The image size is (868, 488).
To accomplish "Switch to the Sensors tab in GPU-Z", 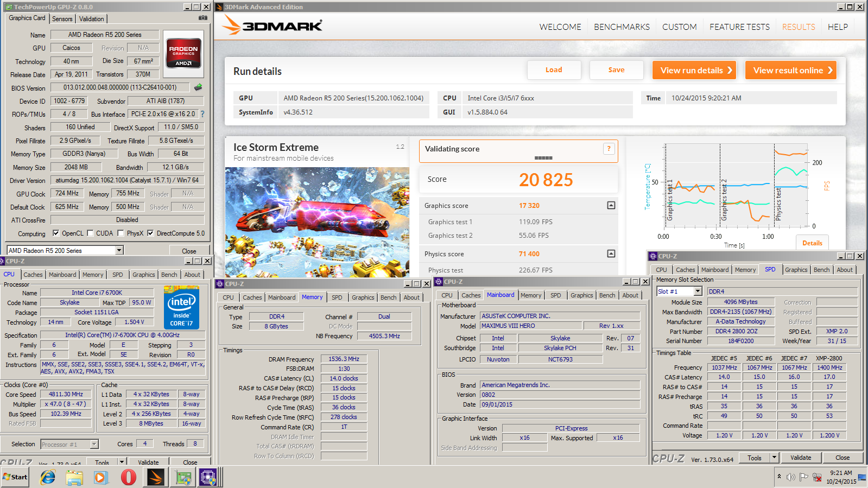I will [x=62, y=18].
